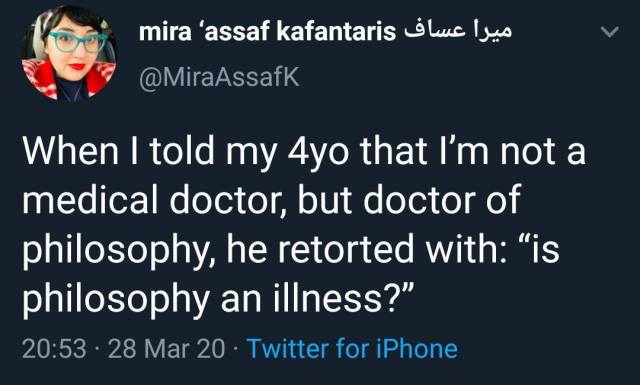The width and height of the screenshot is (640, 385).
Task: Click the 28 Mar 20 date
Action: (167, 349)
